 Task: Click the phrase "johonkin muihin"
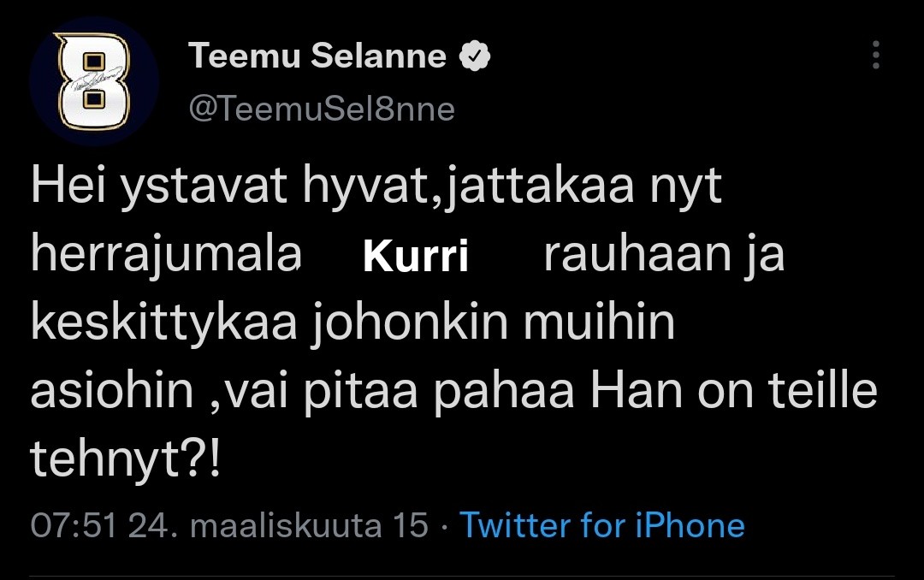pyautogui.click(x=492, y=324)
